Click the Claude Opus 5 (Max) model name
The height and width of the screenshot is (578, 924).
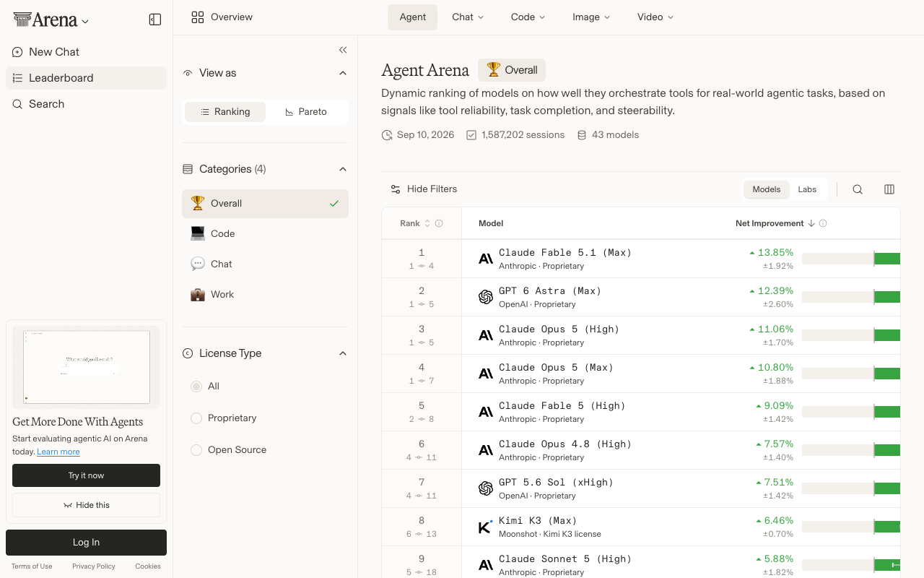[556, 367]
